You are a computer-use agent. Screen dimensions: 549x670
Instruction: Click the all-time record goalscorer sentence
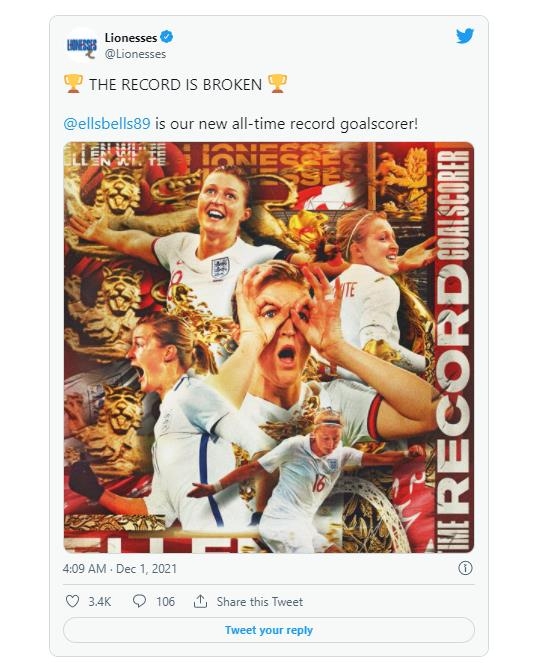286,124
